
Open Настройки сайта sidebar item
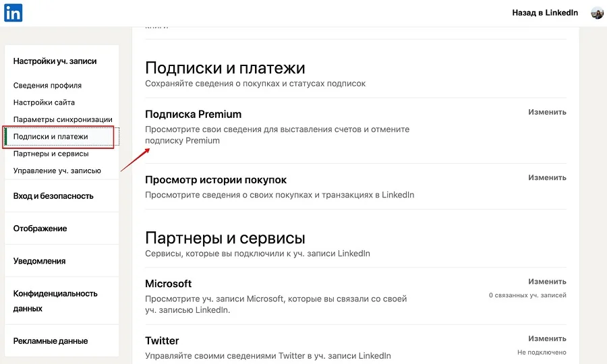(x=44, y=102)
